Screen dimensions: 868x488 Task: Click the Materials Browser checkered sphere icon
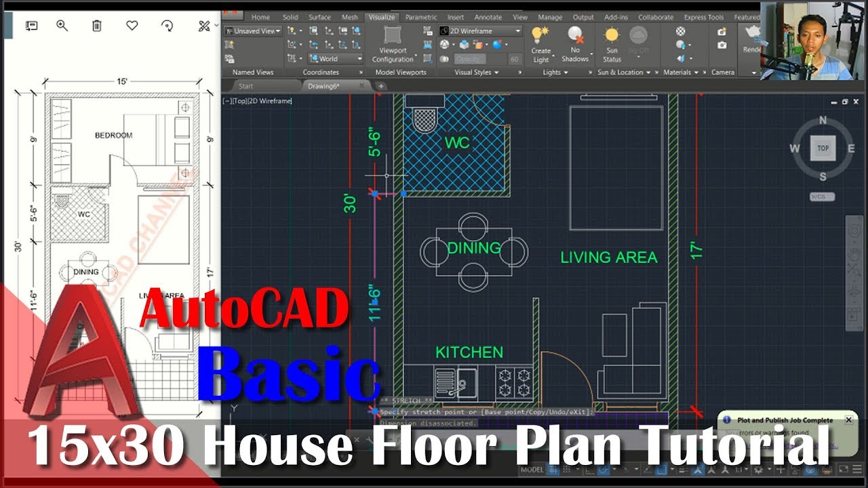(x=680, y=31)
